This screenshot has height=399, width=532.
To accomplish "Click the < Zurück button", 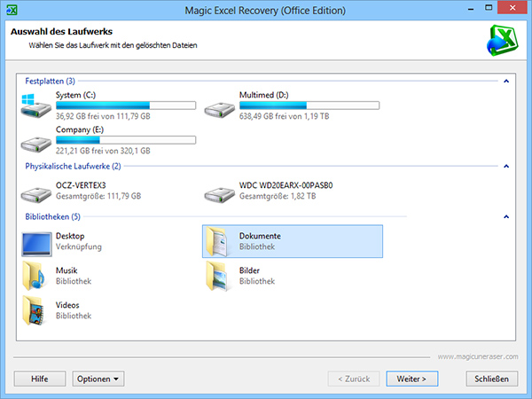I will click(x=354, y=379).
